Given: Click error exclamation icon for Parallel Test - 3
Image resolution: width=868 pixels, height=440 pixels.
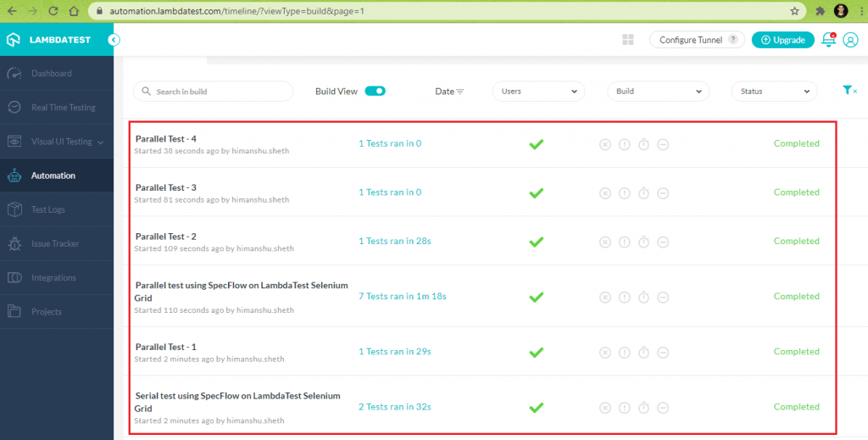Looking at the screenshot, I should click(x=625, y=193).
